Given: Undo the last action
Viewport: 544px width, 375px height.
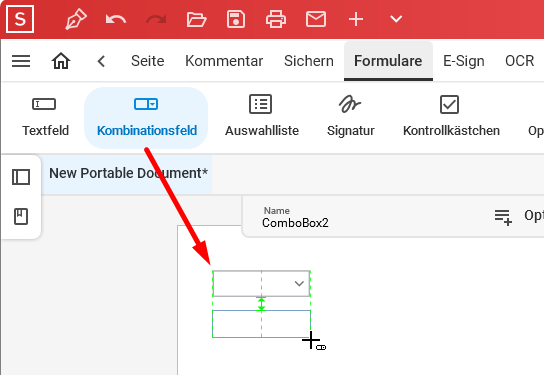Looking at the screenshot, I should point(116,19).
